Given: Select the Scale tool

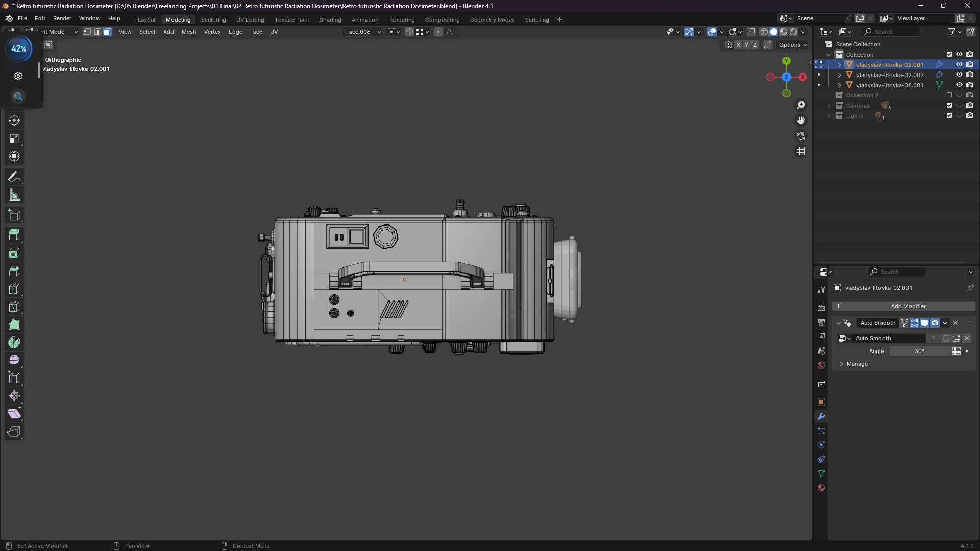Looking at the screenshot, I should tap(14, 138).
